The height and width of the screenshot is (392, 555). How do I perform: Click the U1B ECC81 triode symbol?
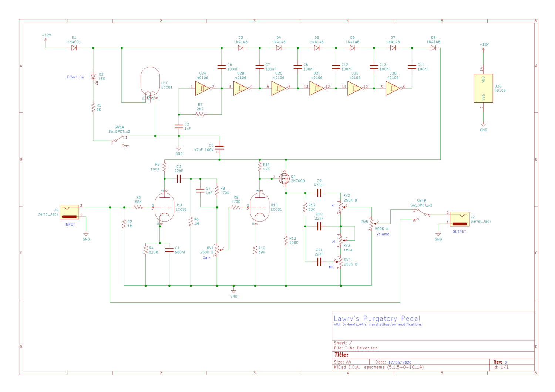[x=260, y=207]
